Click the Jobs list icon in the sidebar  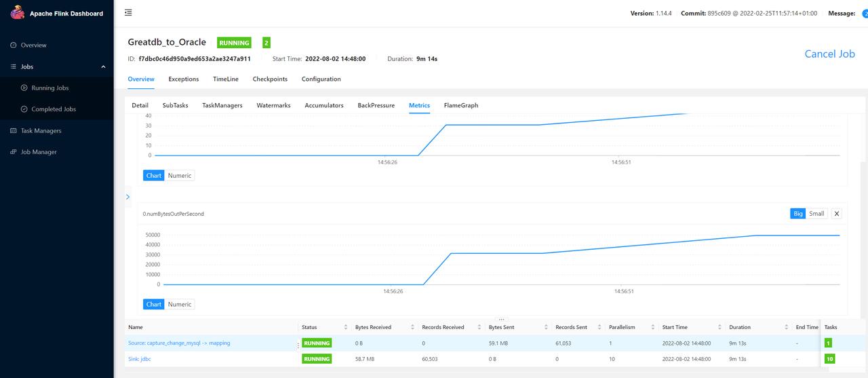point(14,67)
